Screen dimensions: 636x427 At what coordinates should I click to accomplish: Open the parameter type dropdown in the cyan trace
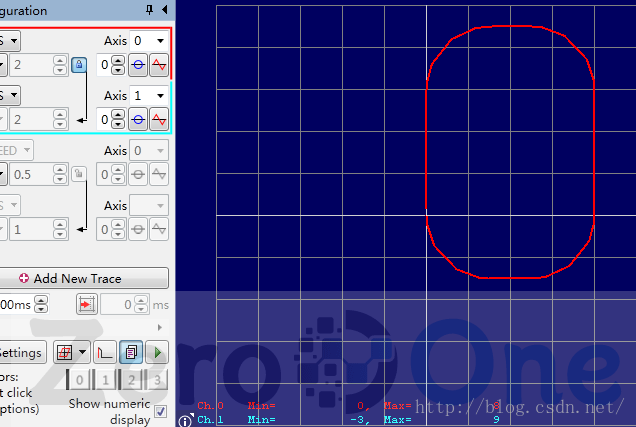[9, 96]
